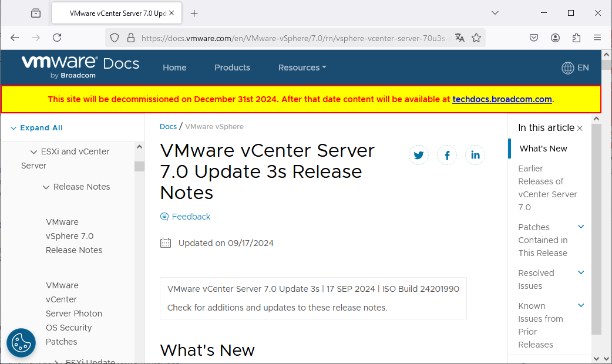Jump to Known Issues from Prior Releases
Screen dimensions: 612x364
(540, 325)
